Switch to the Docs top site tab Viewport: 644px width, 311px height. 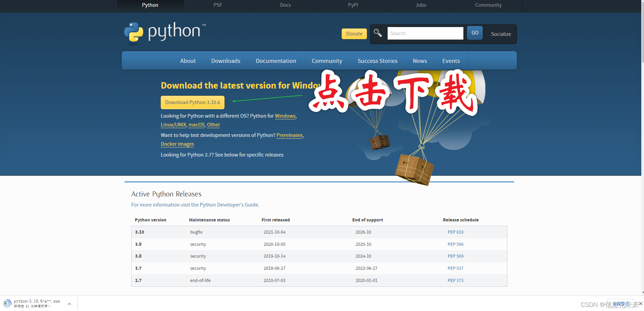click(x=285, y=5)
